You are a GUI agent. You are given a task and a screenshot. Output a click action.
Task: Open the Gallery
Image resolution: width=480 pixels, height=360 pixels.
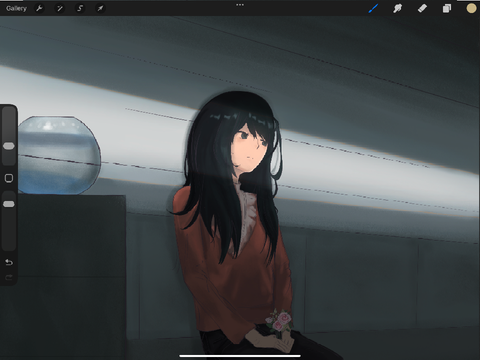16,8
